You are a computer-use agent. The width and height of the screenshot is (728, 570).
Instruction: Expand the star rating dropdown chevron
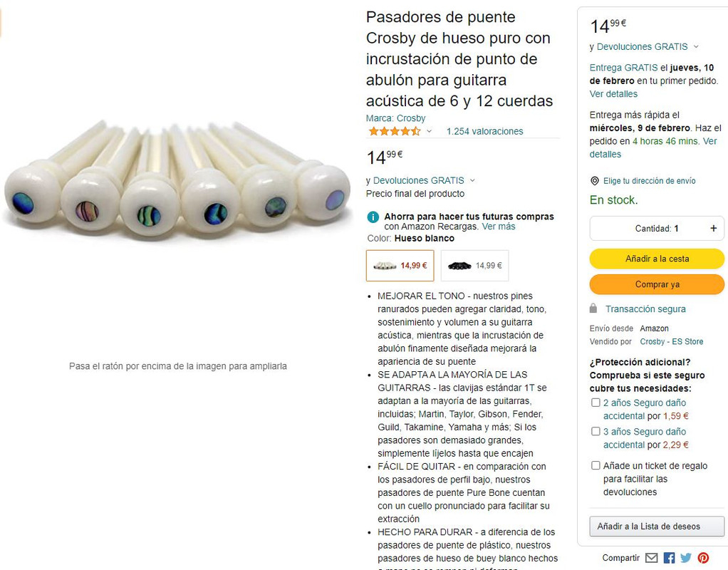(429, 132)
